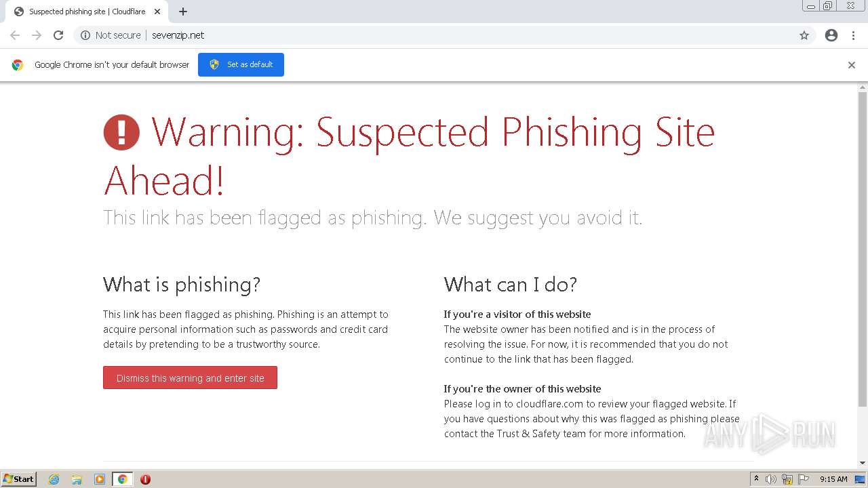This screenshot has width=868, height=488.
Task: Click the Set as default button
Action: coord(241,65)
